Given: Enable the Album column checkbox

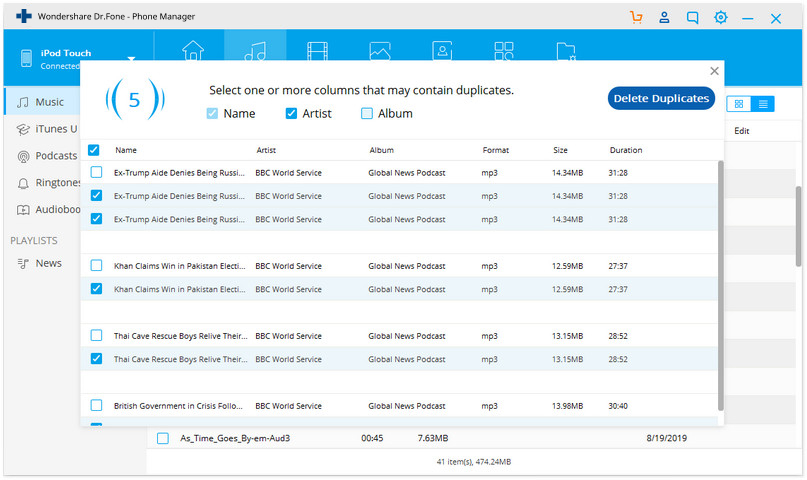Looking at the screenshot, I should [x=366, y=113].
